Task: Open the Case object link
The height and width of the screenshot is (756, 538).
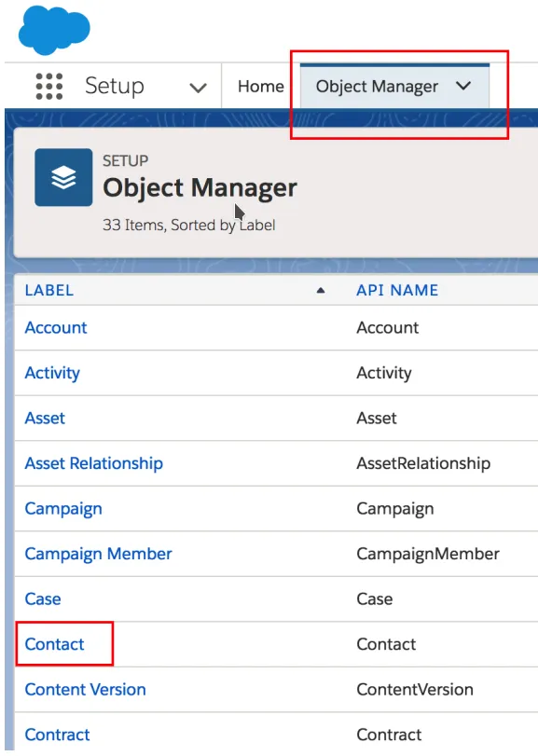Action: 43,599
